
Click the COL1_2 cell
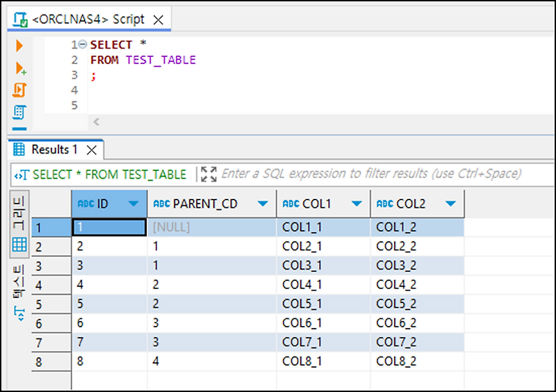418,227
